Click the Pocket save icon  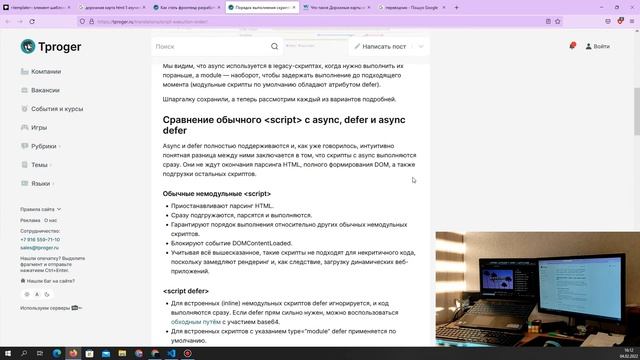click(x=608, y=21)
